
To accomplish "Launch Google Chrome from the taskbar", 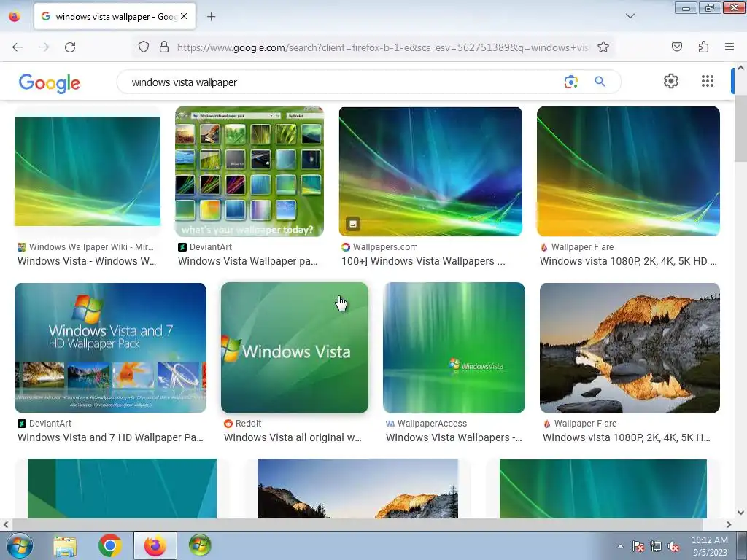I will pyautogui.click(x=110, y=545).
